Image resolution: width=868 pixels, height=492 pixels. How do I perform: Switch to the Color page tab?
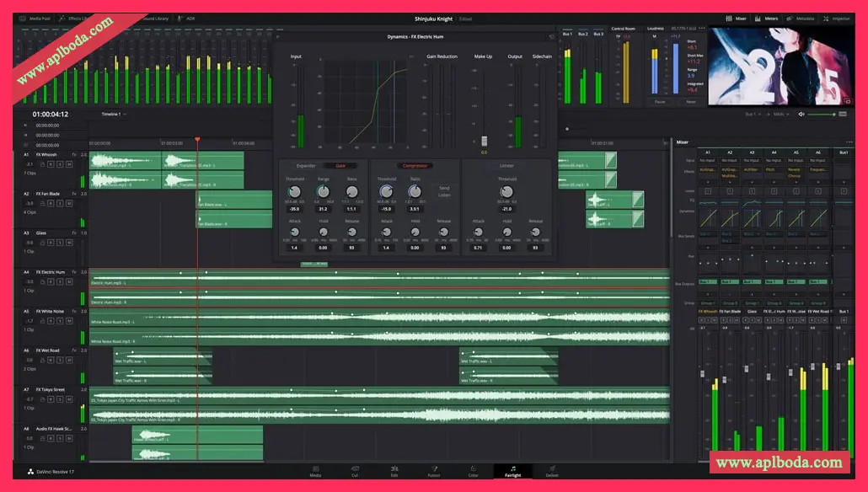[x=473, y=472]
